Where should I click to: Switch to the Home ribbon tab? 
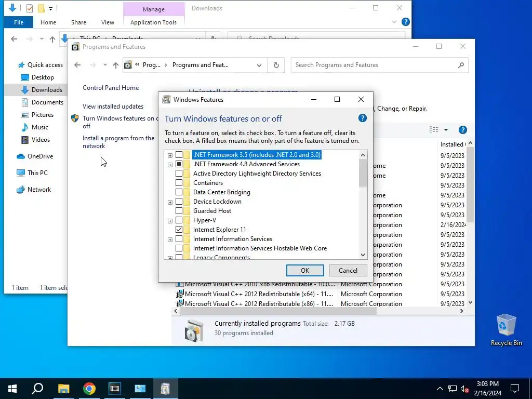pyautogui.click(x=48, y=22)
